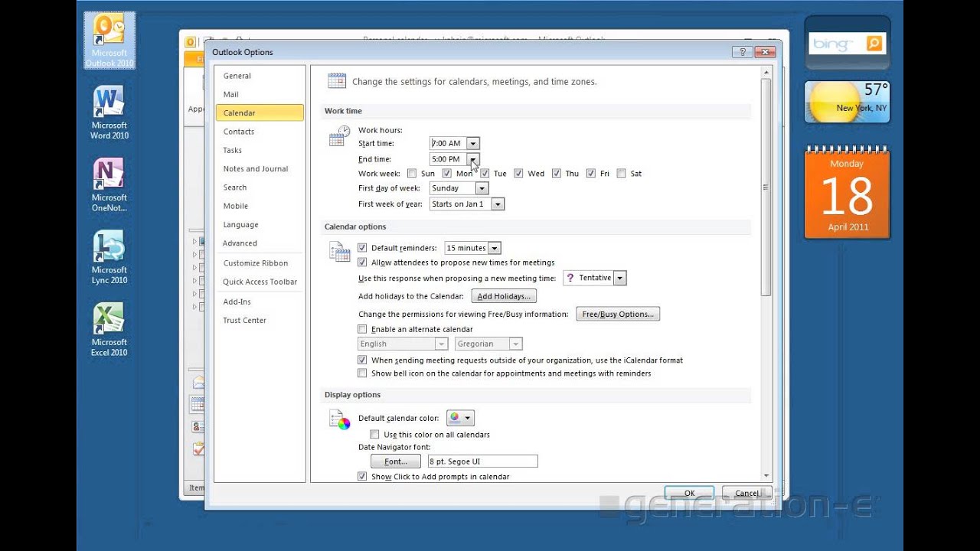980x551 pixels.
Task: Click the scrollbar down arrow in options pane
Action: point(766,476)
